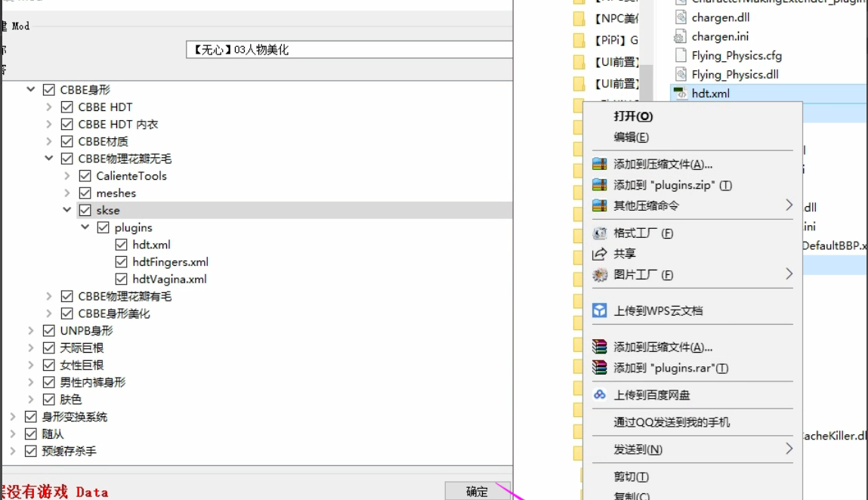Click the hdt.xml file icon in Explorer
The width and height of the screenshot is (868, 500).
[681, 93]
